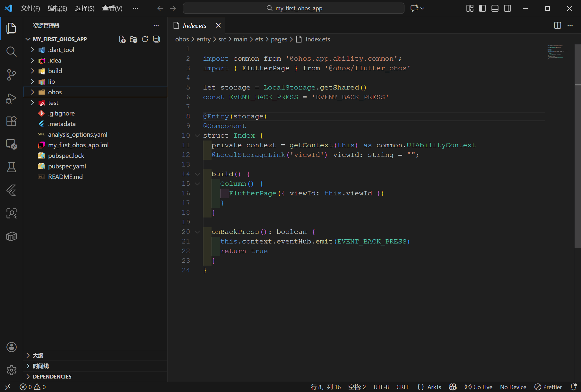Click Go Live in status bar
Image resolution: width=581 pixels, height=392 pixels.
click(x=478, y=387)
